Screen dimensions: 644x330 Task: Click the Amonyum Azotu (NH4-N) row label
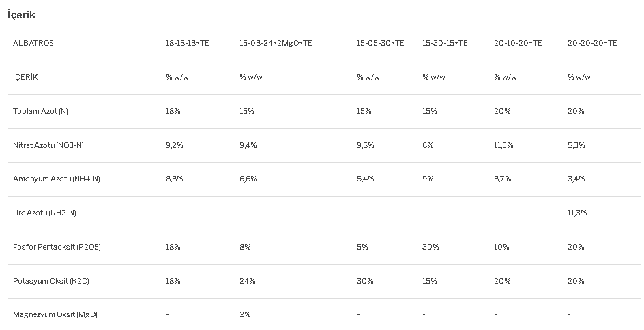pos(56,179)
